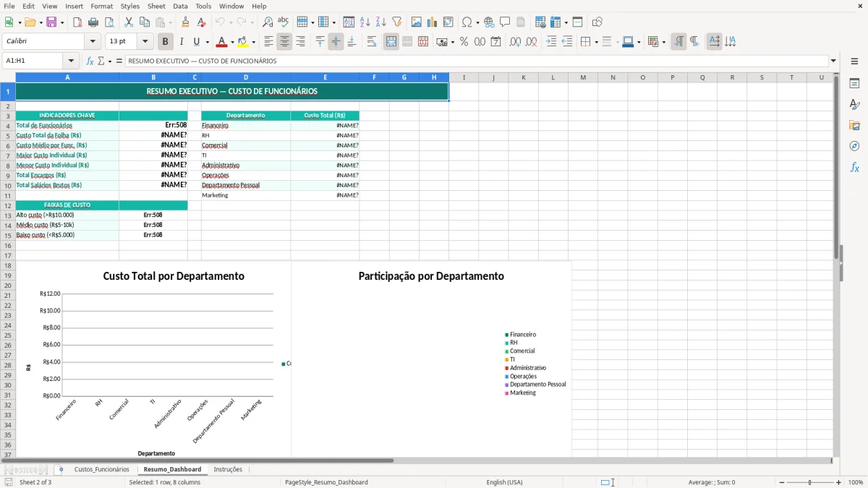Open the sidebar Gallery icon

tap(854, 126)
